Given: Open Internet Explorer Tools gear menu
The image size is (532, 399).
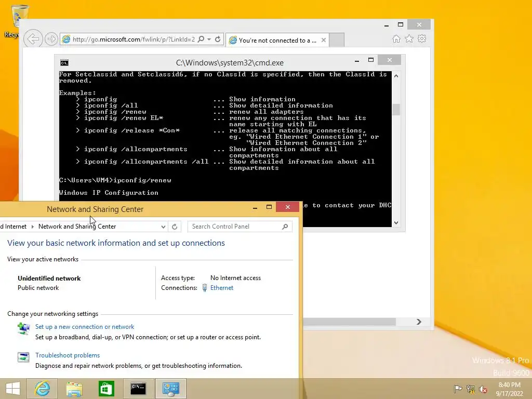Looking at the screenshot, I should point(422,38).
